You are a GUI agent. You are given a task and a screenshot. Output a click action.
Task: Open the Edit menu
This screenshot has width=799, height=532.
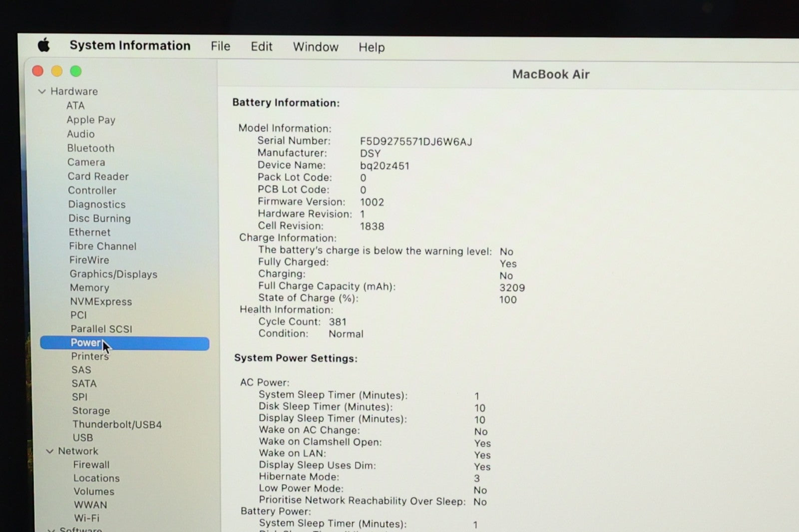coord(261,47)
